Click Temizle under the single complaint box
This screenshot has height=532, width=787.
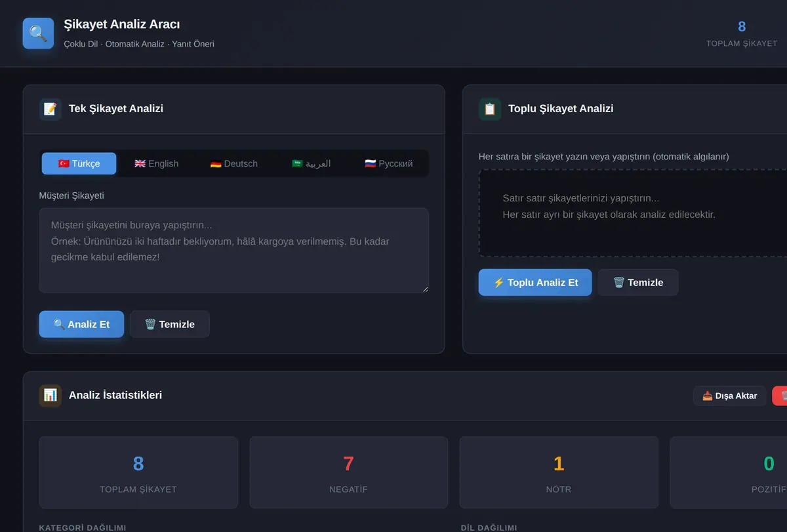coord(170,324)
